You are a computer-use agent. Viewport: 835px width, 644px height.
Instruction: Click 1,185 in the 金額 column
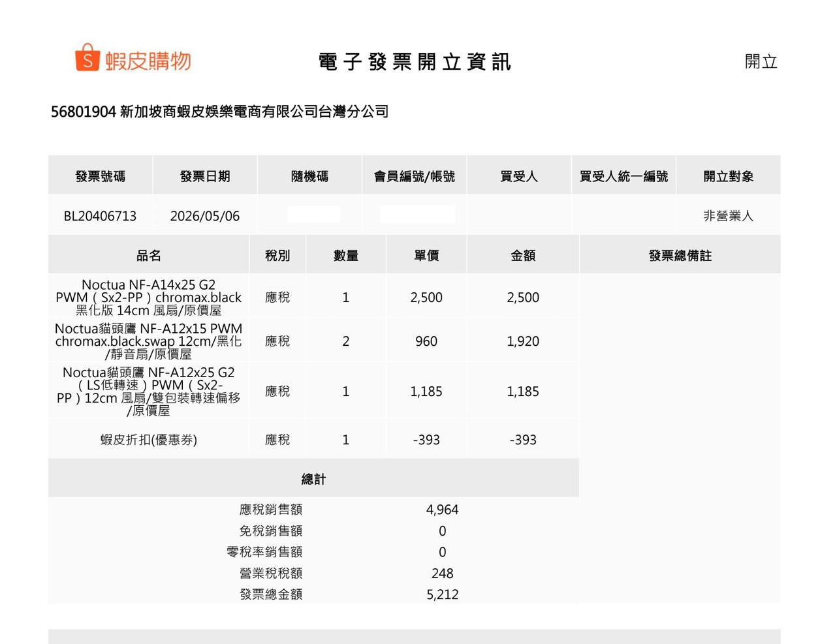(523, 391)
